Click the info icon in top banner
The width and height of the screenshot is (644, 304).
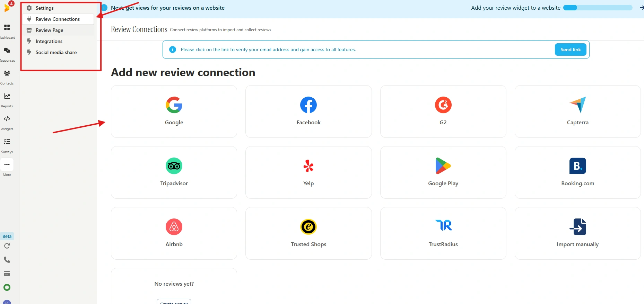click(104, 8)
